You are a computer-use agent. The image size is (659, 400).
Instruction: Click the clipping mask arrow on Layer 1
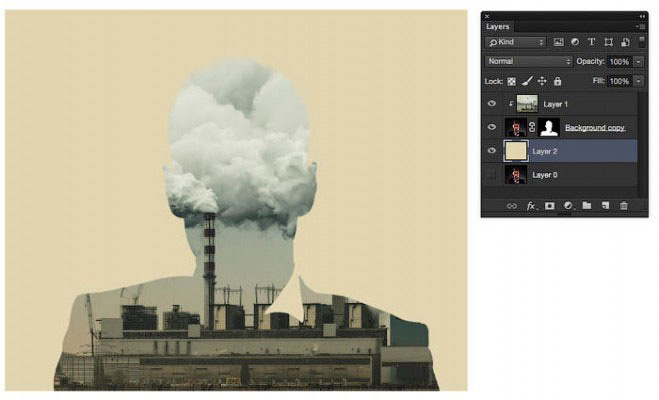pos(511,104)
